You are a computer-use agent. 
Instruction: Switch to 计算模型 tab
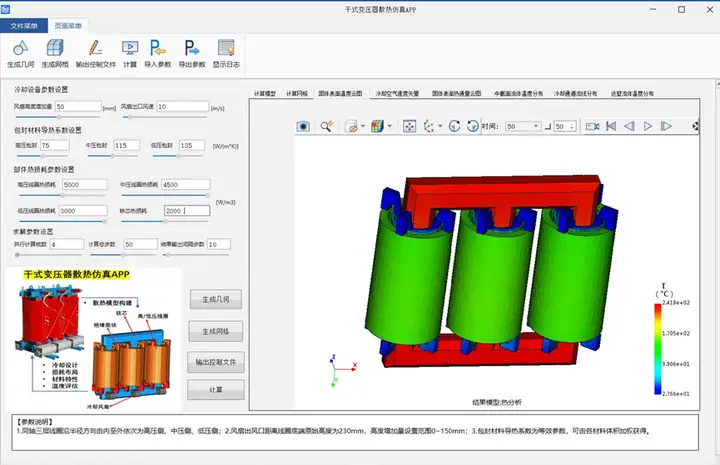(x=264, y=94)
